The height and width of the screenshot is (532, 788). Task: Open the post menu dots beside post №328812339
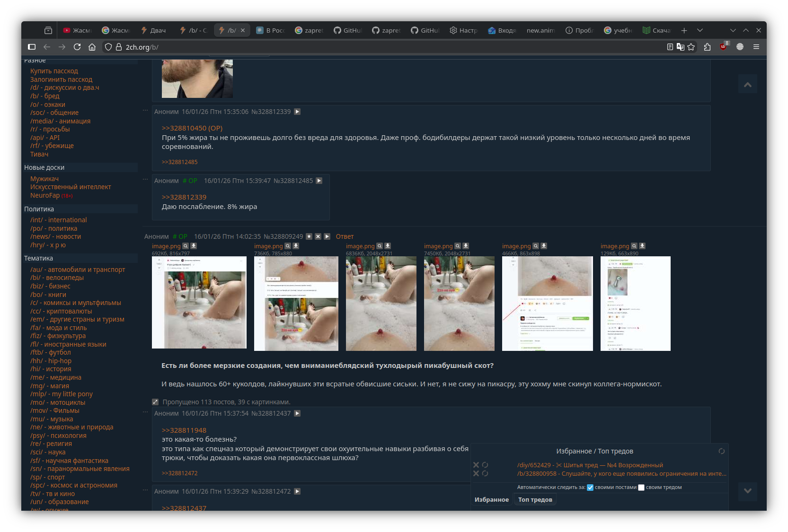(145, 111)
